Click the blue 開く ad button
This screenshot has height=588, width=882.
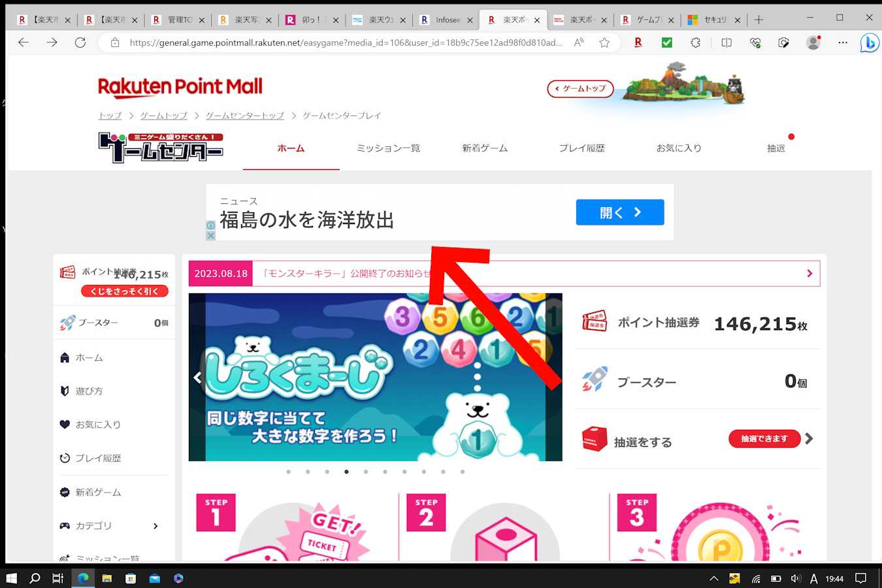(620, 212)
